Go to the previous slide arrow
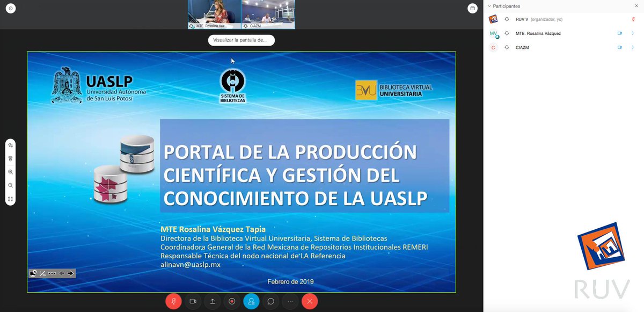Image resolution: width=644 pixels, height=312 pixels. (61, 273)
